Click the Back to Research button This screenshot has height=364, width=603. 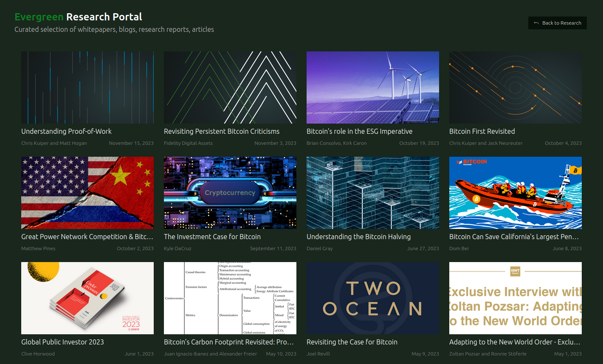point(557,23)
